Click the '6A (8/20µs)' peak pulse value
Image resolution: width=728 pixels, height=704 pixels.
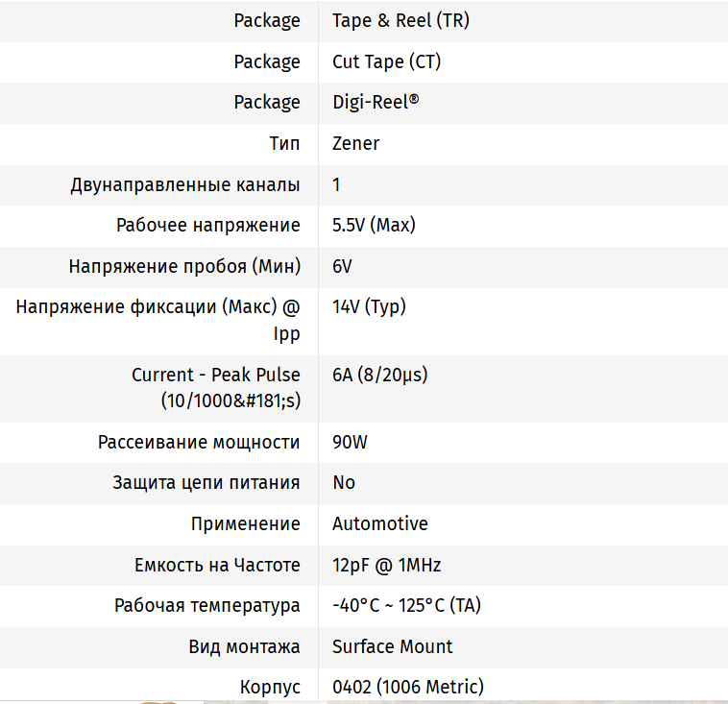pyautogui.click(x=379, y=375)
